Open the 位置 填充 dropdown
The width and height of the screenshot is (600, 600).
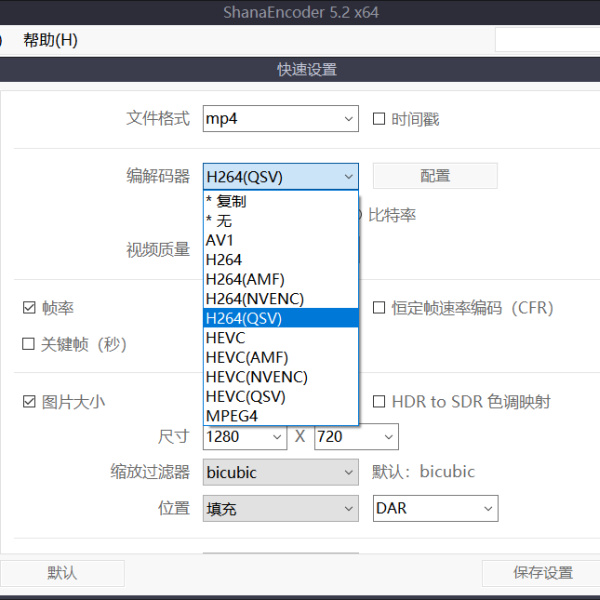click(x=280, y=509)
